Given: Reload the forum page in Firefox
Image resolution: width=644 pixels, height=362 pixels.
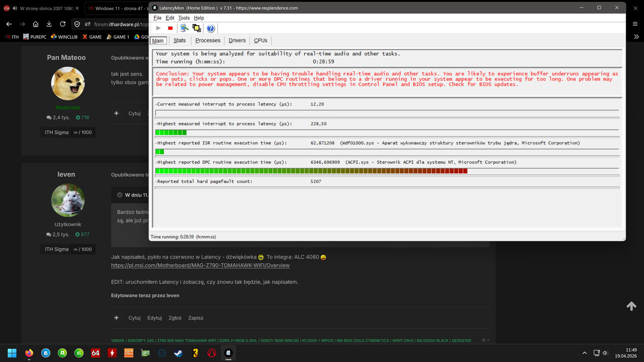Looking at the screenshot, I should (62, 24).
